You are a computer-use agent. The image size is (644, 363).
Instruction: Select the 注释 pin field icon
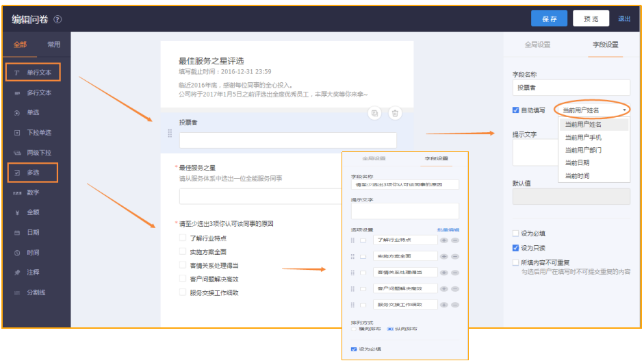pos(17,273)
